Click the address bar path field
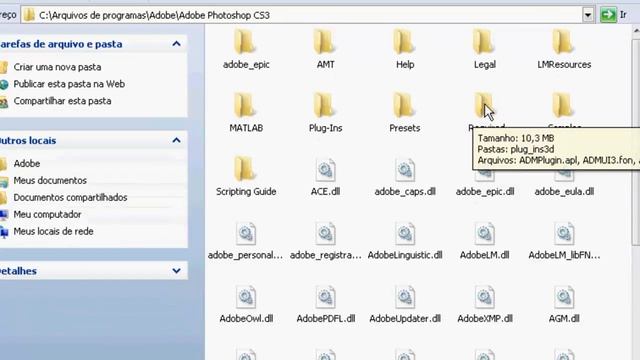This screenshot has width=640, height=360. (x=302, y=16)
